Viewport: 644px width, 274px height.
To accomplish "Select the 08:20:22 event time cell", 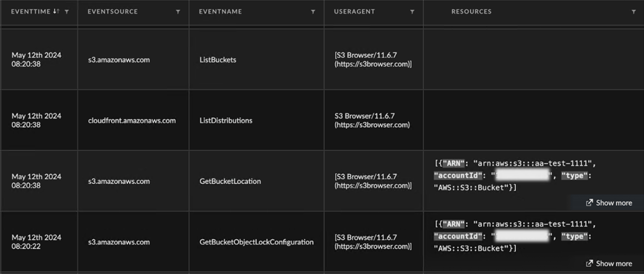I will pyautogui.click(x=36, y=242).
